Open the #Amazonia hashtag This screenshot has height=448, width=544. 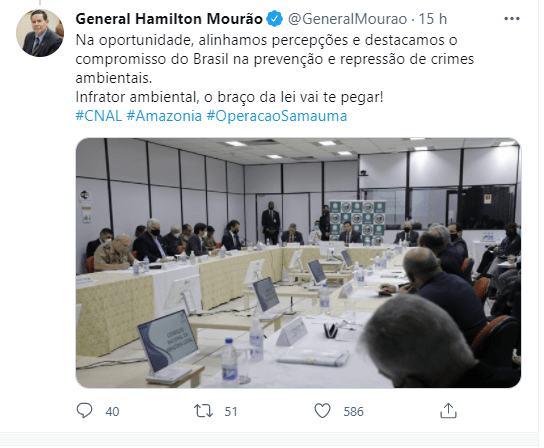point(164,116)
